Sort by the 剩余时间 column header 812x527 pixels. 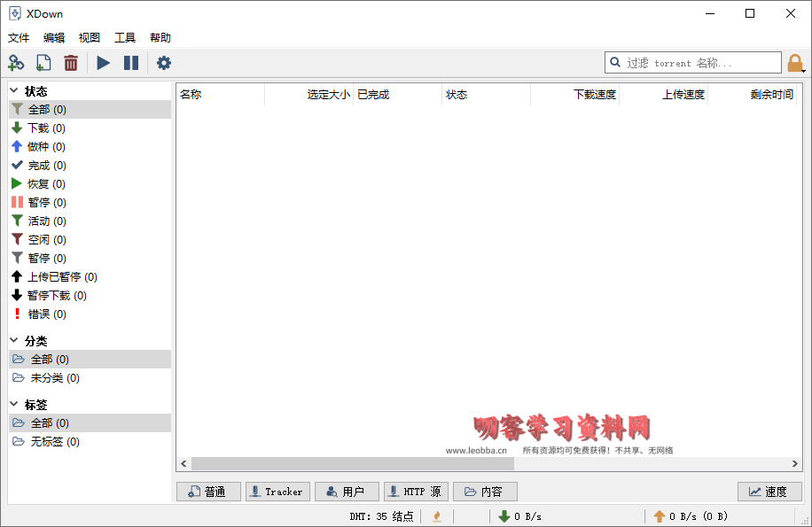752,95
